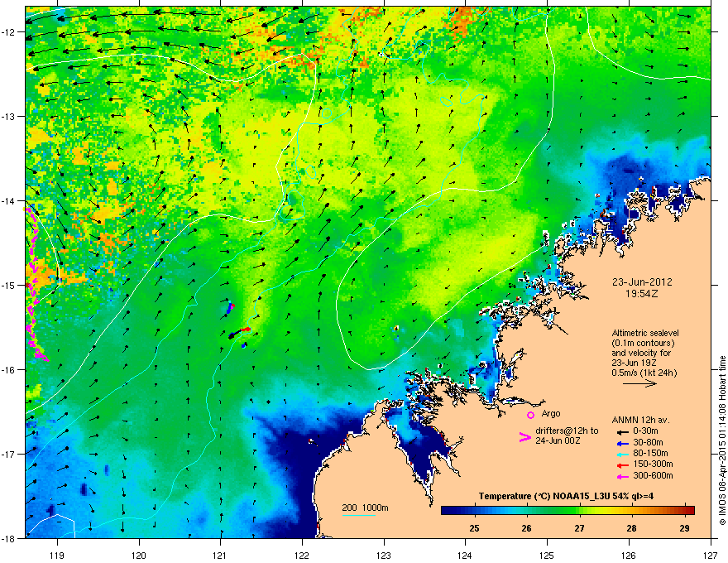Click the time label '19:54Z'
728x563 pixels.
(642, 294)
